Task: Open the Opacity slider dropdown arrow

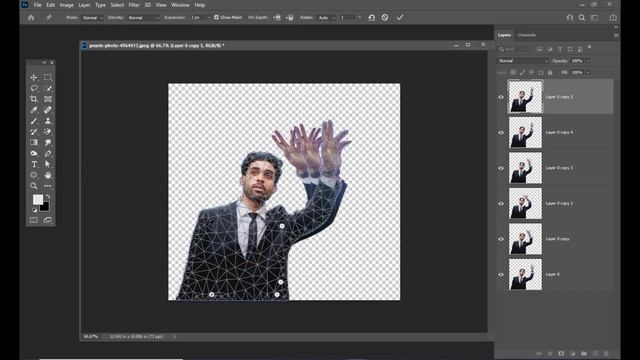Action: click(x=588, y=61)
